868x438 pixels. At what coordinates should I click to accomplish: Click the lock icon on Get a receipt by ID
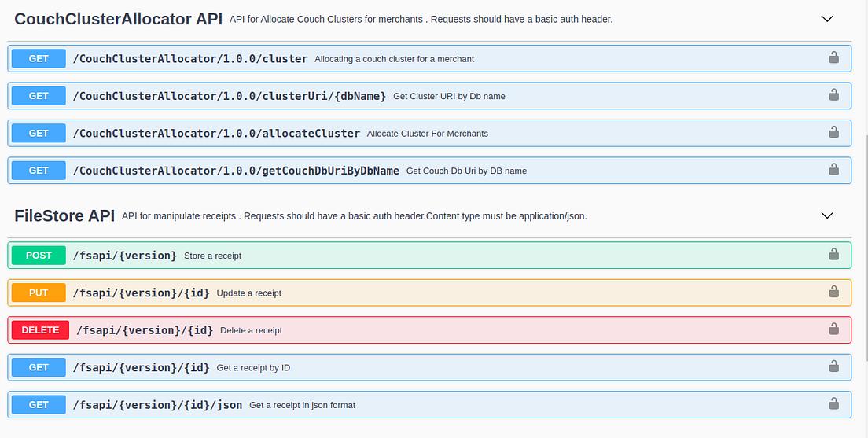pos(833,366)
